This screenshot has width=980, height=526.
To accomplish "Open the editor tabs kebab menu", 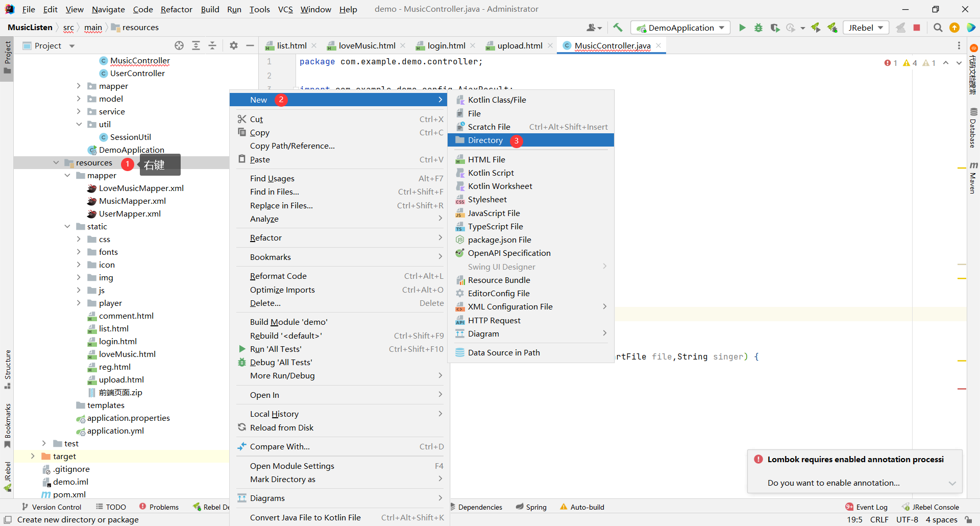I will [x=959, y=45].
